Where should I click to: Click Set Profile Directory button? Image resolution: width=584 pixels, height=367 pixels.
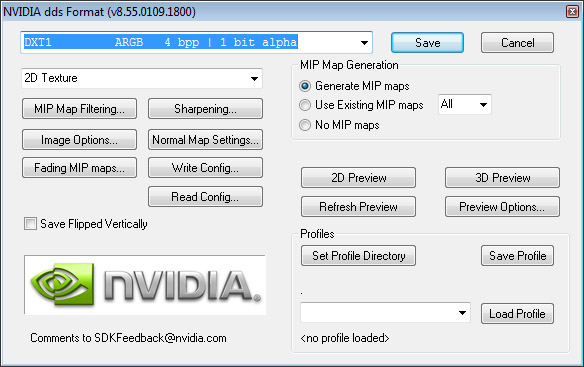(358, 256)
